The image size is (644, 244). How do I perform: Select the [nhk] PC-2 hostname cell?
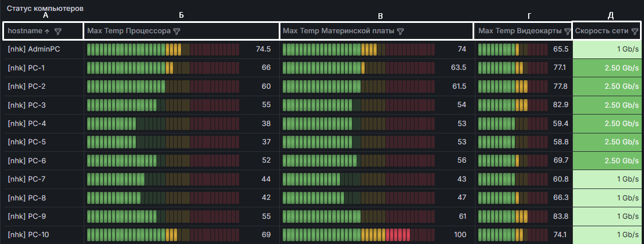tap(42, 86)
